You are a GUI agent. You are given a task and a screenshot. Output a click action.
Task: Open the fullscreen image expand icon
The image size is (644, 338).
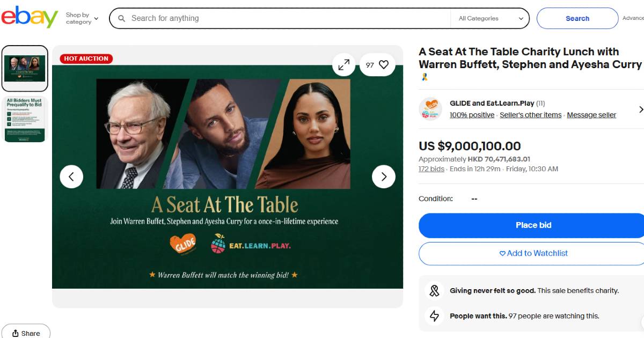pyautogui.click(x=343, y=65)
